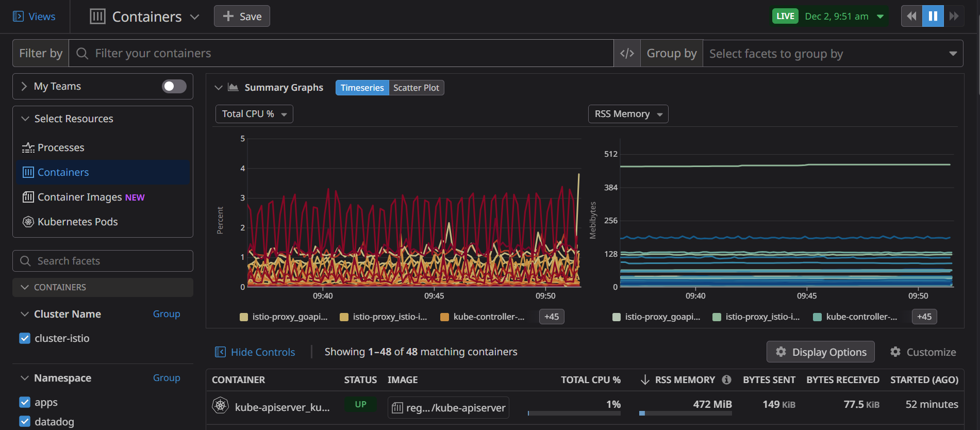This screenshot has width=980, height=430.
Task: Click the code syntax filter icon
Action: (x=627, y=54)
